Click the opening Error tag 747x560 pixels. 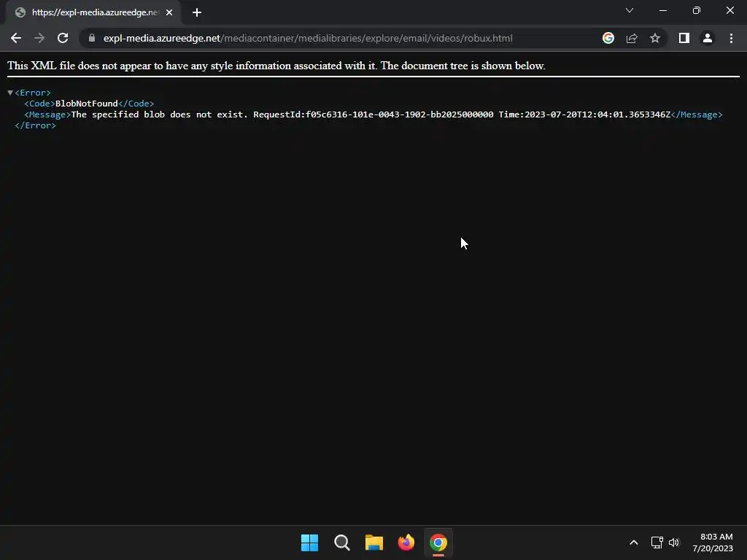pos(33,93)
